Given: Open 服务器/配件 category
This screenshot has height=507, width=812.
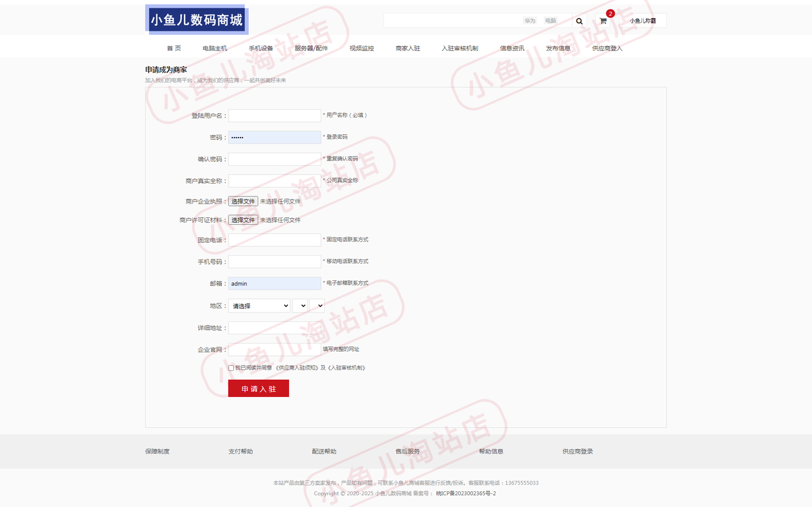Looking at the screenshot, I should tap(311, 48).
